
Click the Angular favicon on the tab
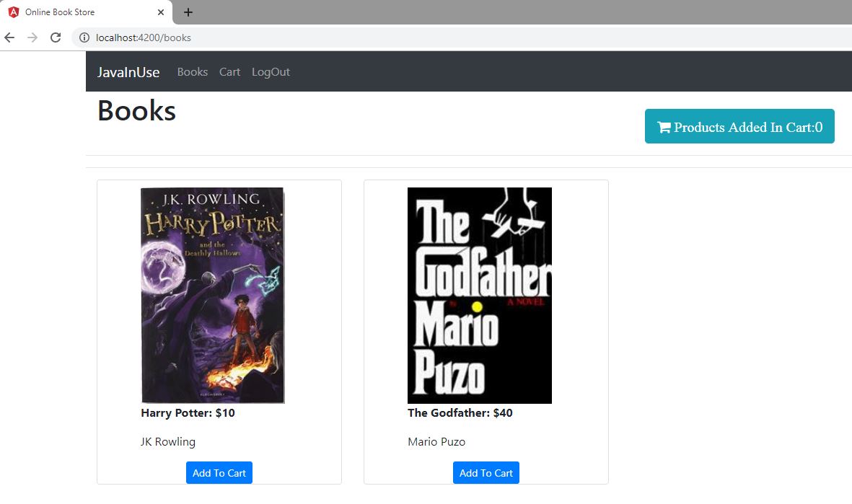[14, 12]
